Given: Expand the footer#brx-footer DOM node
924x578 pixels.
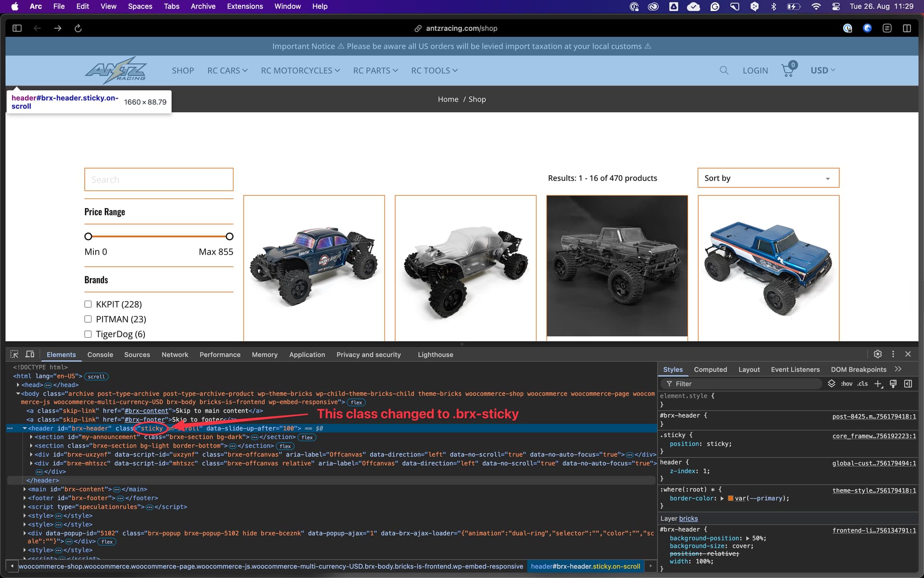Looking at the screenshot, I should pyautogui.click(x=25, y=498).
